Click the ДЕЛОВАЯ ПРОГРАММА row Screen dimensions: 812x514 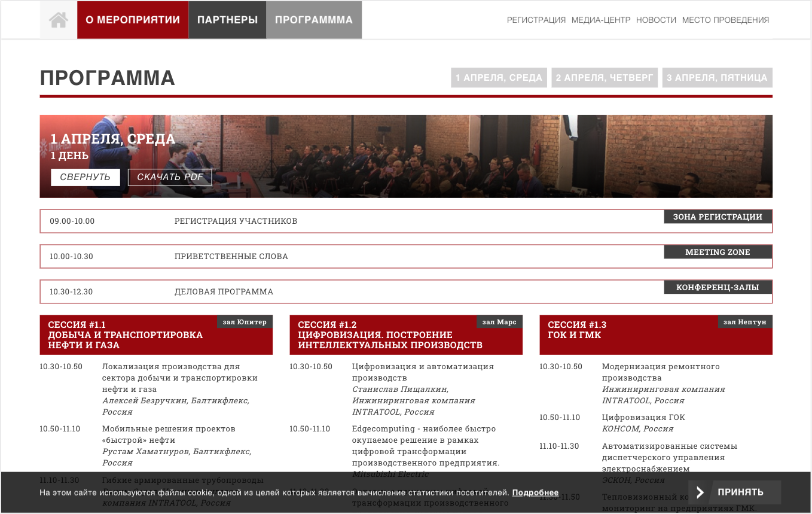pyautogui.click(x=406, y=291)
